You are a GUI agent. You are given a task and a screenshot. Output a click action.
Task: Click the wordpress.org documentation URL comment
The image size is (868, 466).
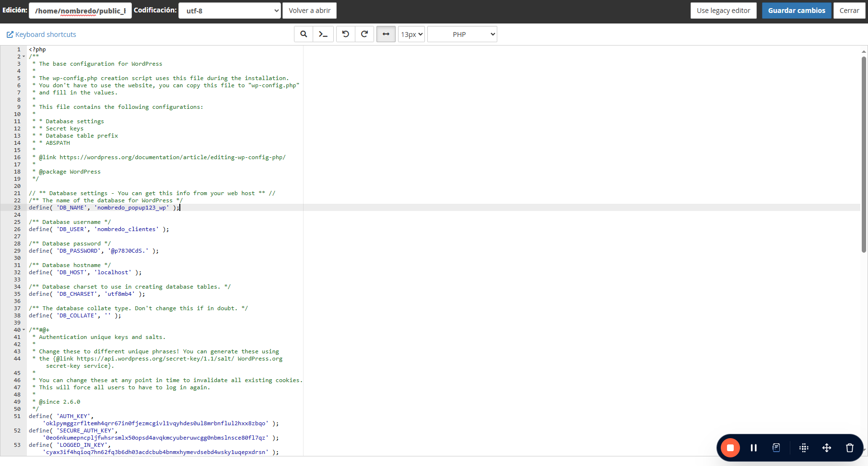tap(173, 157)
